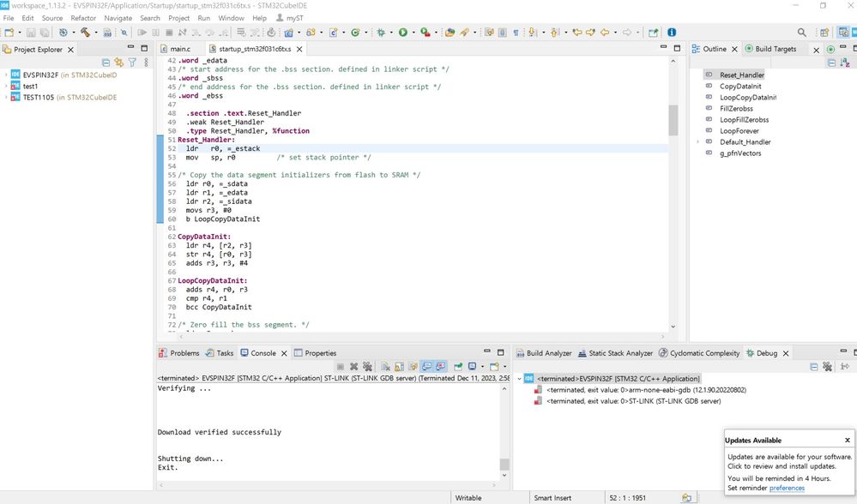
Task: Toggle Word Wrap in Console toolbar
Action: (x=413, y=366)
